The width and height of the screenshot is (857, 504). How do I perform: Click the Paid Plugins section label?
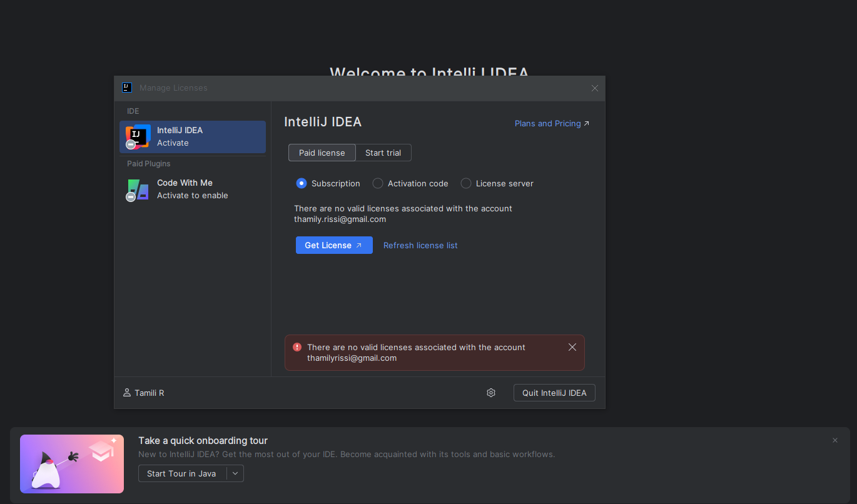tap(149, 163)
